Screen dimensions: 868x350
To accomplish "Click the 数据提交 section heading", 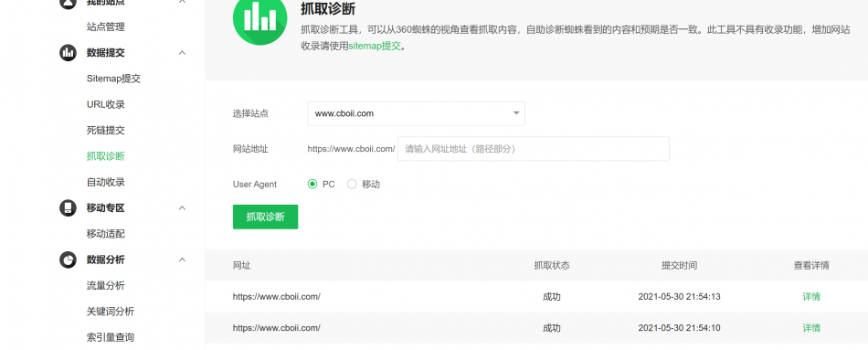I will [106, 53].
